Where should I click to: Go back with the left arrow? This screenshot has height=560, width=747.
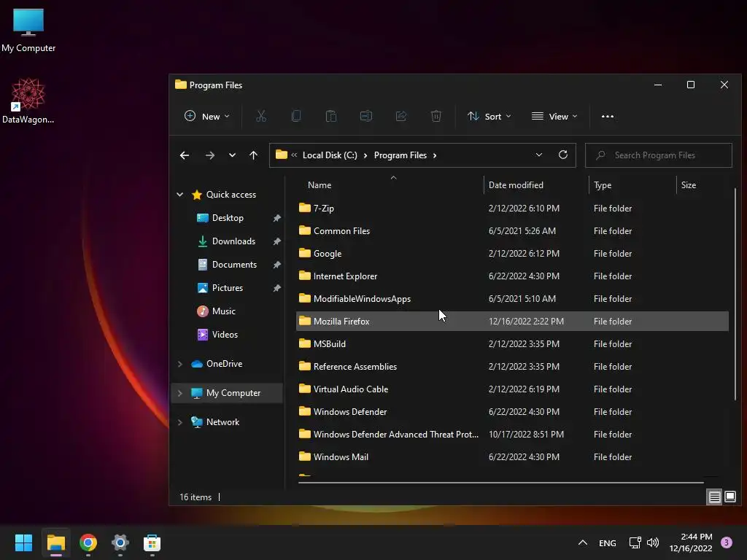(x=185, y=155)
